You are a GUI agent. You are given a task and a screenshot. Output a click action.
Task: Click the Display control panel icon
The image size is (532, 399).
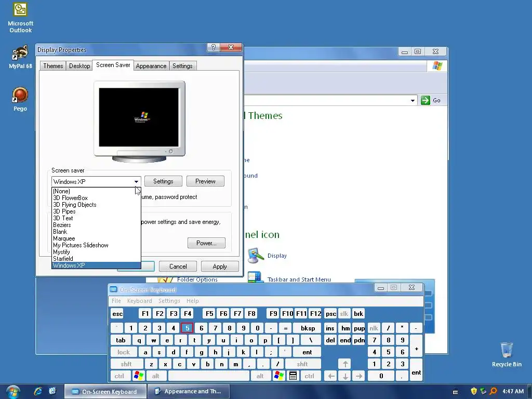256,256
